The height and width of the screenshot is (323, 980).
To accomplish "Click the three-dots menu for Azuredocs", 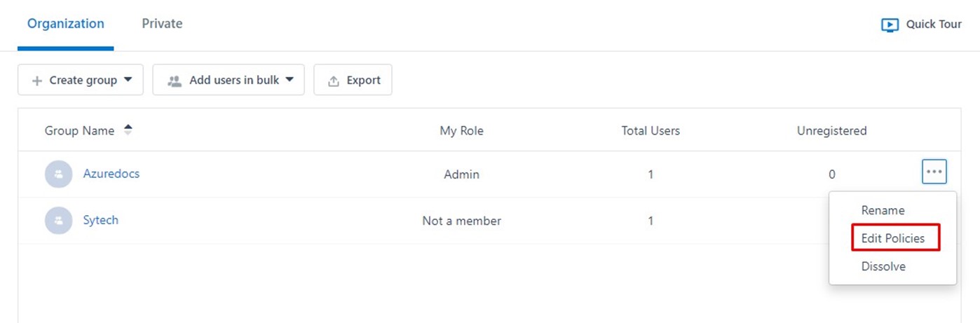I will (934, 171).
